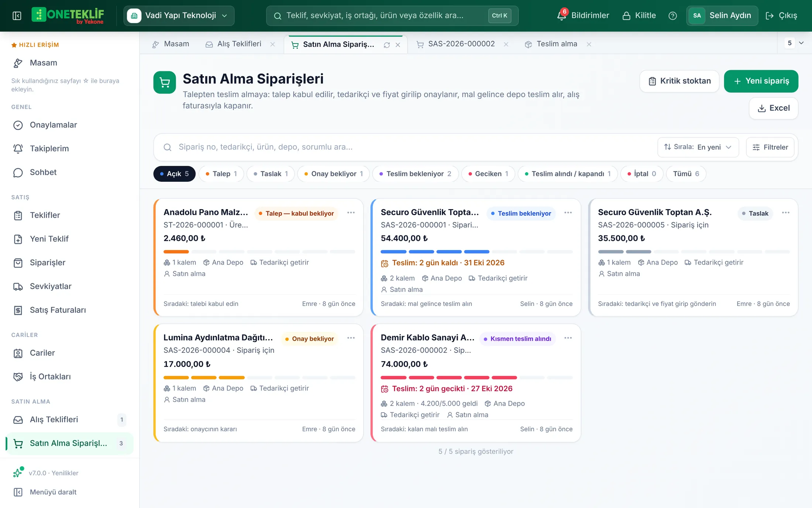Open more options on Securo Taslak card
Image resolution: width=812 pixels, height=508 pixels.
785,213
